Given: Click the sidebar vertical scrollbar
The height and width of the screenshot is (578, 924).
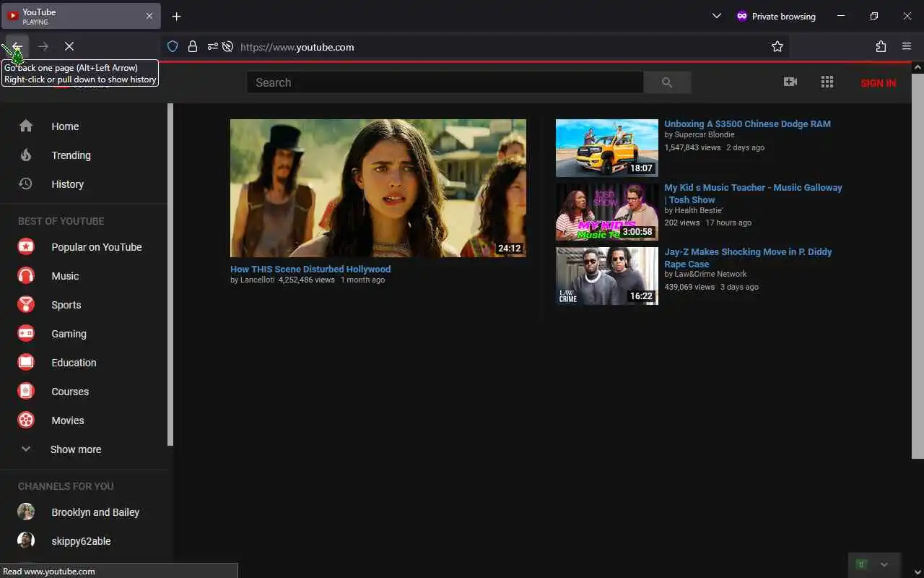Looking at the screenshot, I should pos(170,275).
